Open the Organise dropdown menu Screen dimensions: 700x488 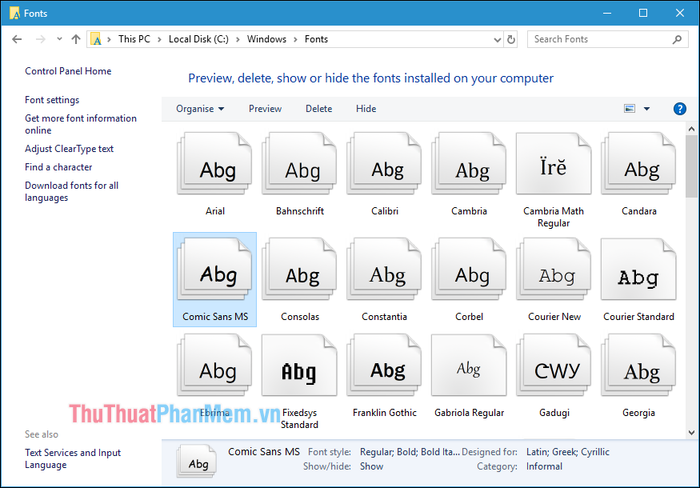pos(200,108)
